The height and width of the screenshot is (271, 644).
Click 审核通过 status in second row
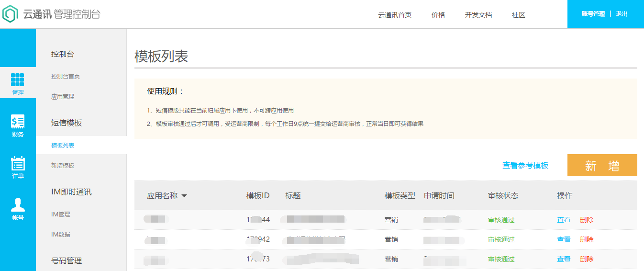point(501,239)
